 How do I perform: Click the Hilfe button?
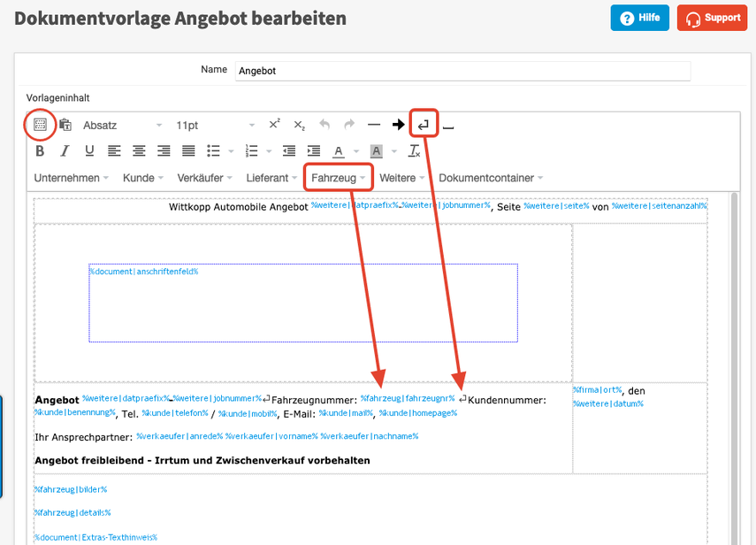[x=639, y=18]
